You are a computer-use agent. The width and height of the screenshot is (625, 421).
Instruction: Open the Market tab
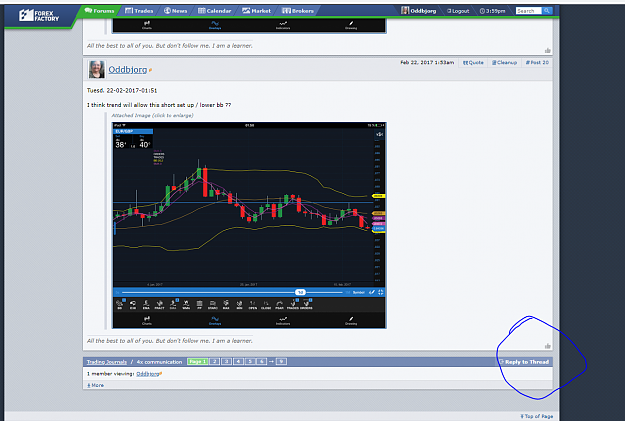(257, 11)
